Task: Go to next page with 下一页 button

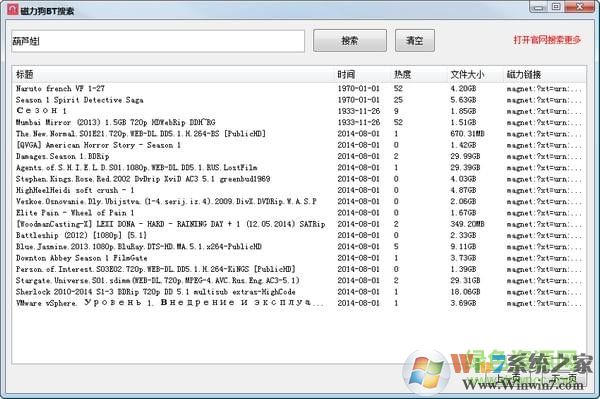Action: (x=564, y=378)
